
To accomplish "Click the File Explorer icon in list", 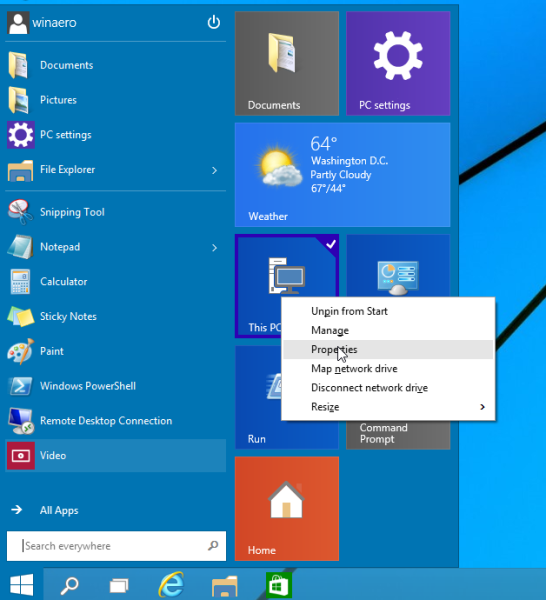I will point(20,170).
